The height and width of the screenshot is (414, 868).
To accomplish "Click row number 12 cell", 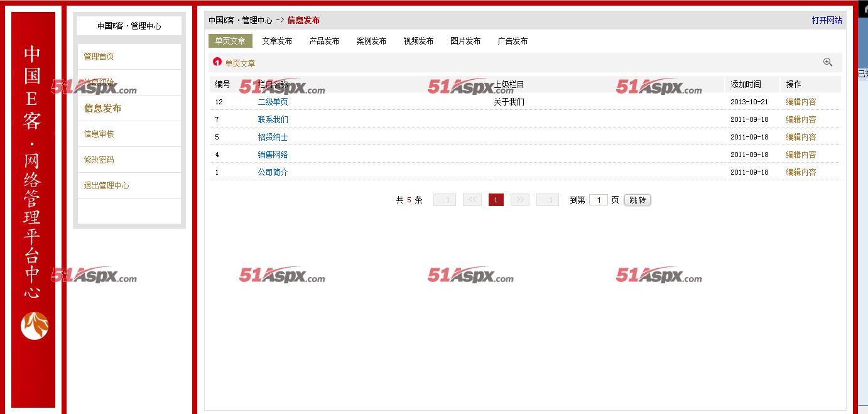I will (x=219, y=102).
